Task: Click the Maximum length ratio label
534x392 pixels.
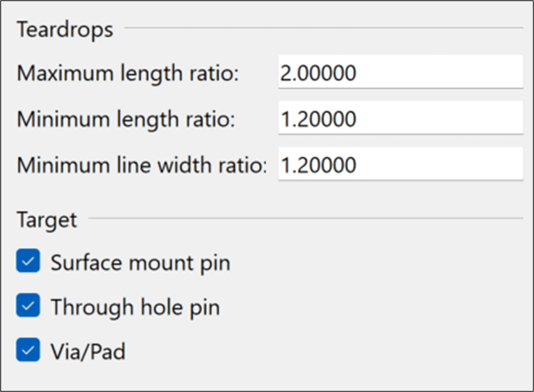Action: [x=128, y=73]
